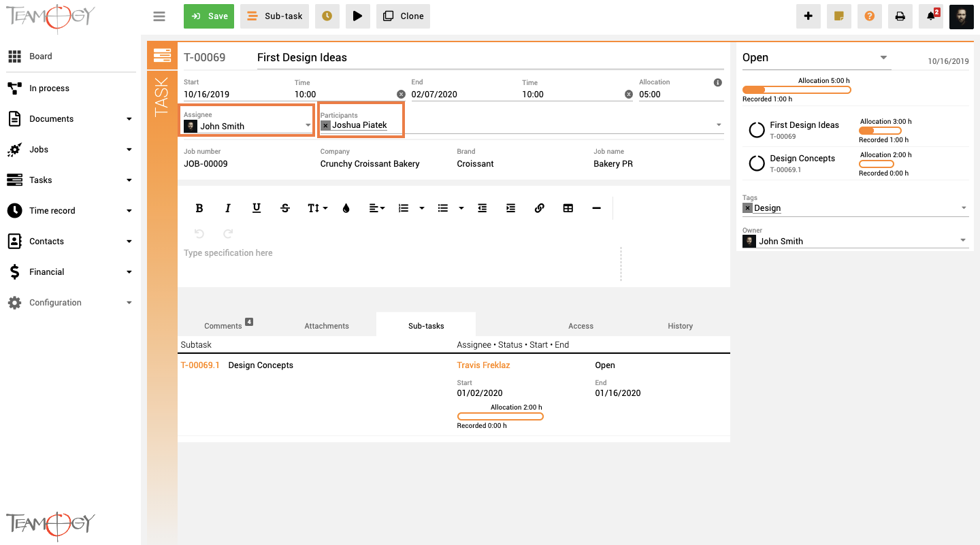Apply bold formatting
This screenshot has height=545, width=980.
pos(199,208)
